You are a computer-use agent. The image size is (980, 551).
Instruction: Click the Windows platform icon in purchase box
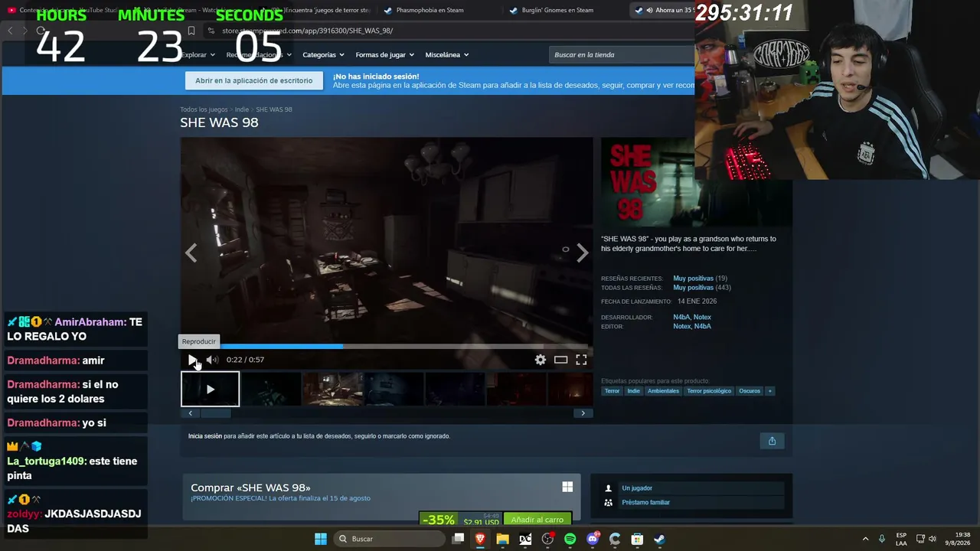pyautogui.click(x=567, y=487)
